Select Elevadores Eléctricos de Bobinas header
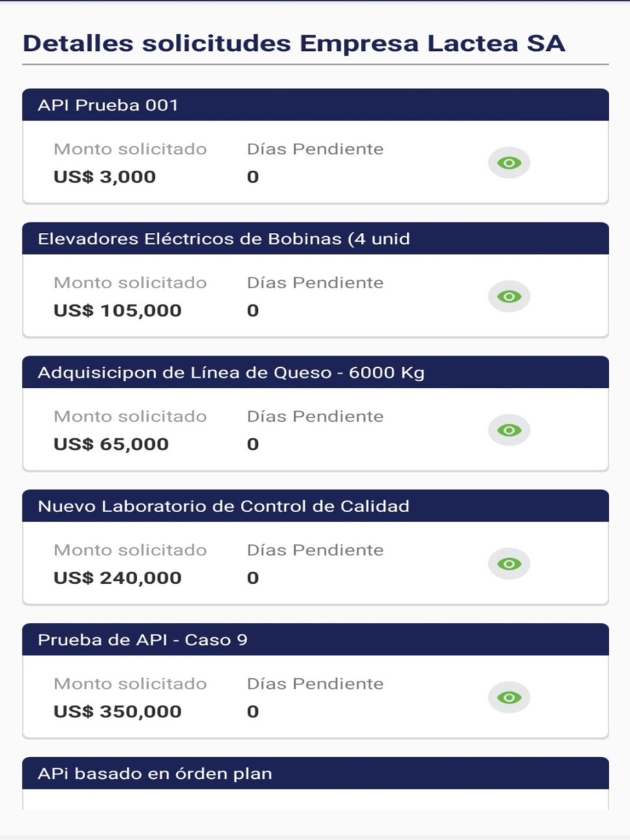 (x=316, y=239)
